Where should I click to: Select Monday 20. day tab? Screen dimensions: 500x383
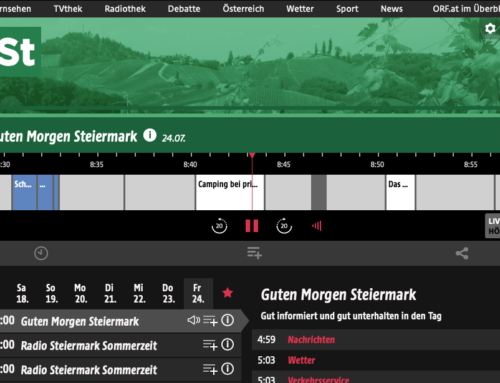(81, 293)
